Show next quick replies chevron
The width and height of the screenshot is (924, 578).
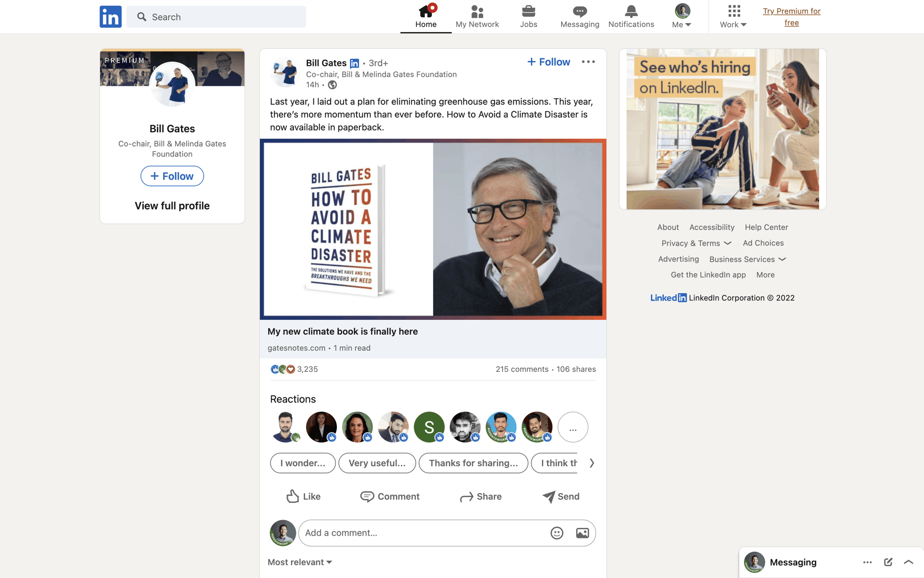pyautogui.click(x=591, y=463)
